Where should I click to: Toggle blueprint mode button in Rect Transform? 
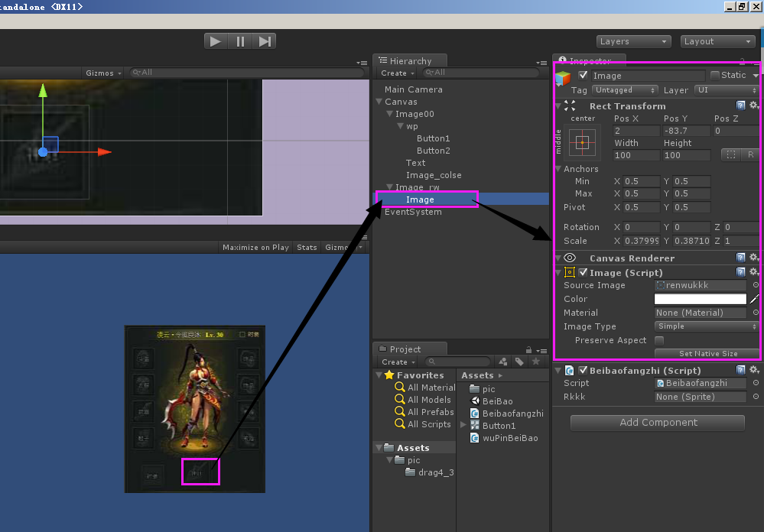[731, 155]
